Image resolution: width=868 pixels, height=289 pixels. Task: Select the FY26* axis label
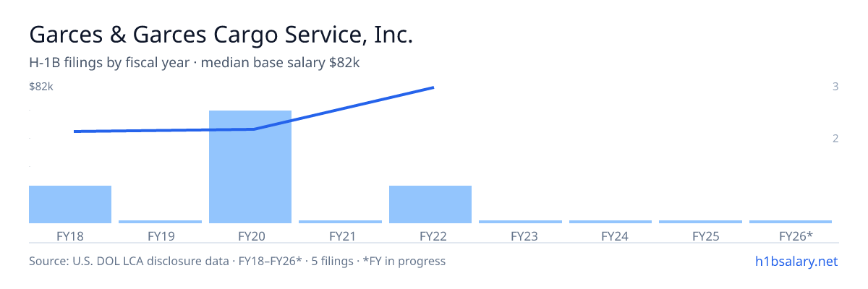click(x=796, y=236)
